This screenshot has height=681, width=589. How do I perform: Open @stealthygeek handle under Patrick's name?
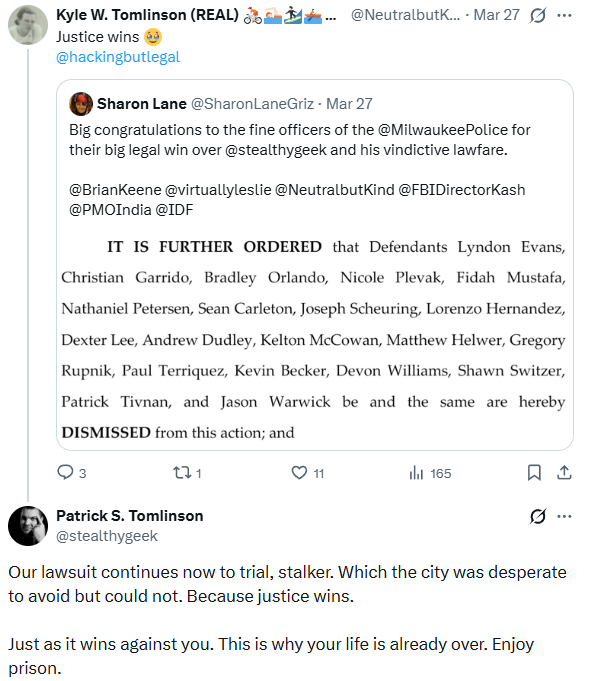click(x=107, y=536)
